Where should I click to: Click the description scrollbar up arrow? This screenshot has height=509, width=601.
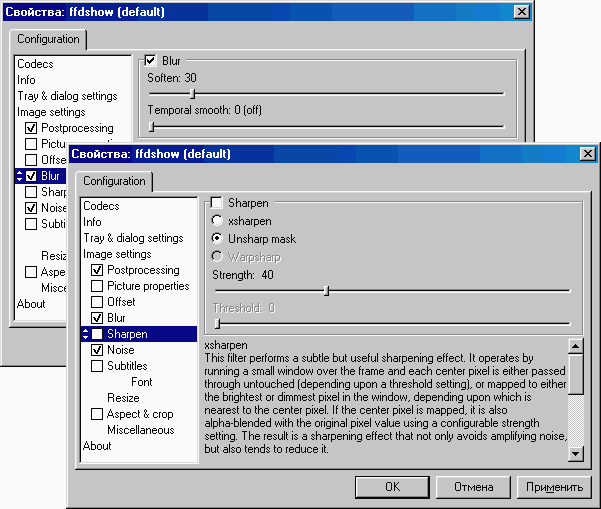click(x=575, y=346)
